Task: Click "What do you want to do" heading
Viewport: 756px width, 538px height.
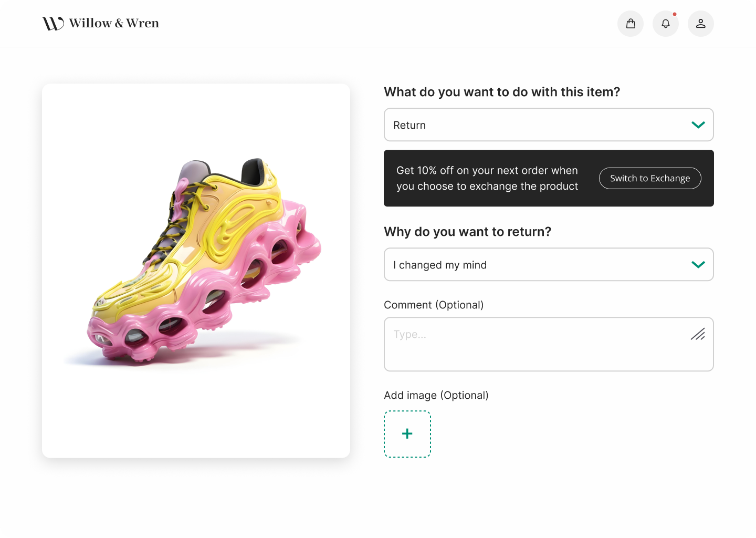Action: 502,92
